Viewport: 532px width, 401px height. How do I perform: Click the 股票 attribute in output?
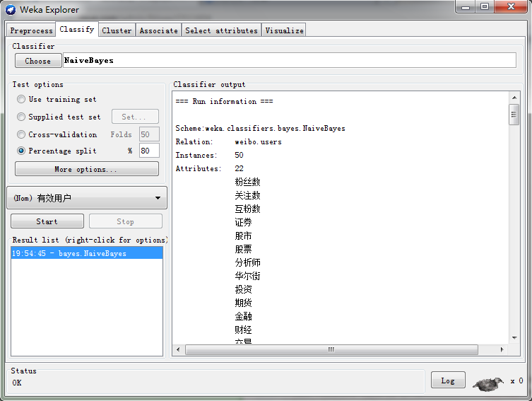pyautogui.click(x=243, y=249)
